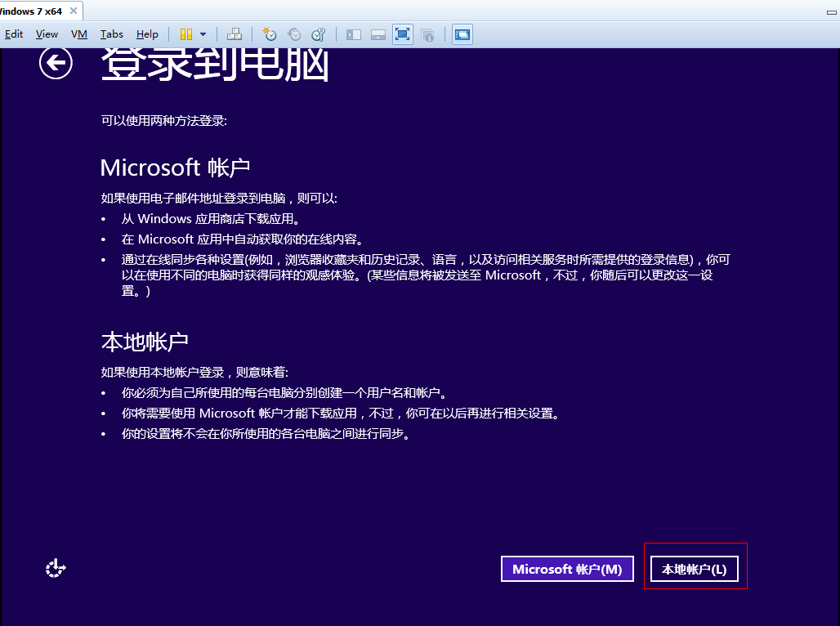Select the line starting 你将需要使用 Microsoft 帐户才能下载应用
This screenshot has width=840, height=626.
tap(341, 414)
